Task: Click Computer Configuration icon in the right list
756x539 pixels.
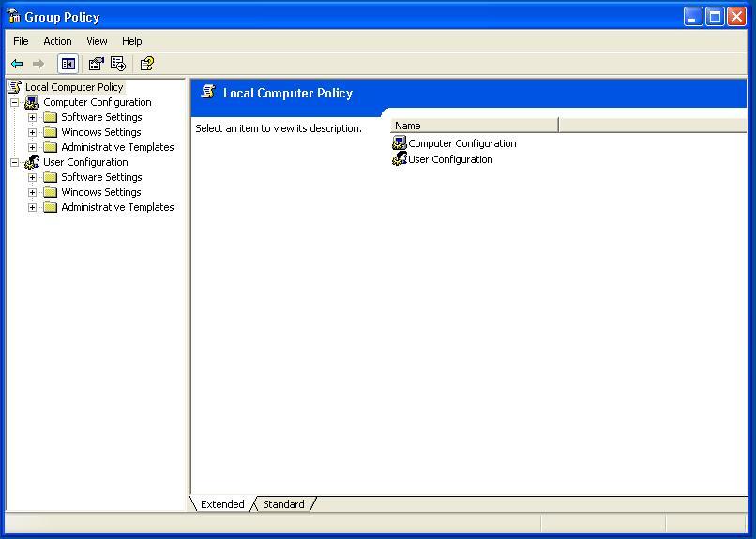Action: [x=400, y=142]
